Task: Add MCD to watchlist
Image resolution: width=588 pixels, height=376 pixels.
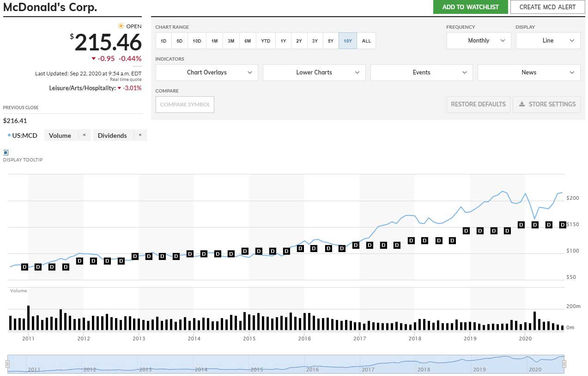Action: [470, 7]
